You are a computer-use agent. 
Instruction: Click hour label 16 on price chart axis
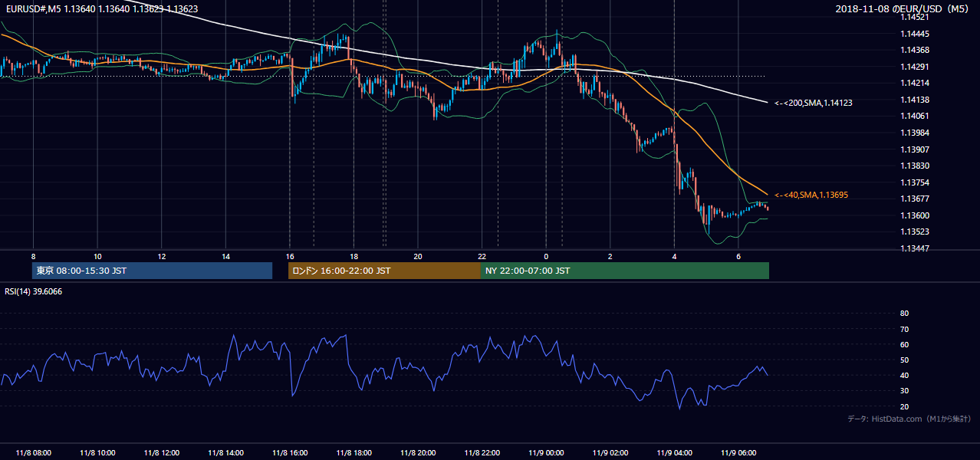(290, 256)
